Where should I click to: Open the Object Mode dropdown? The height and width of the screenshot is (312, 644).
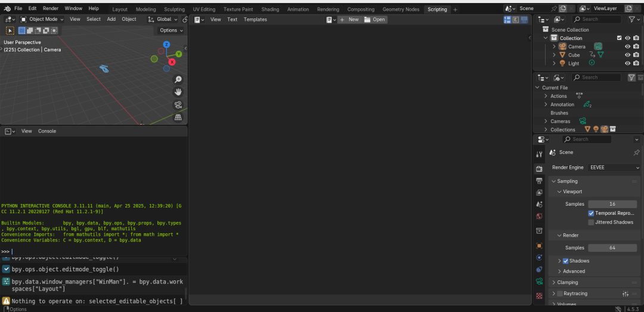click(x=42, y=19)
